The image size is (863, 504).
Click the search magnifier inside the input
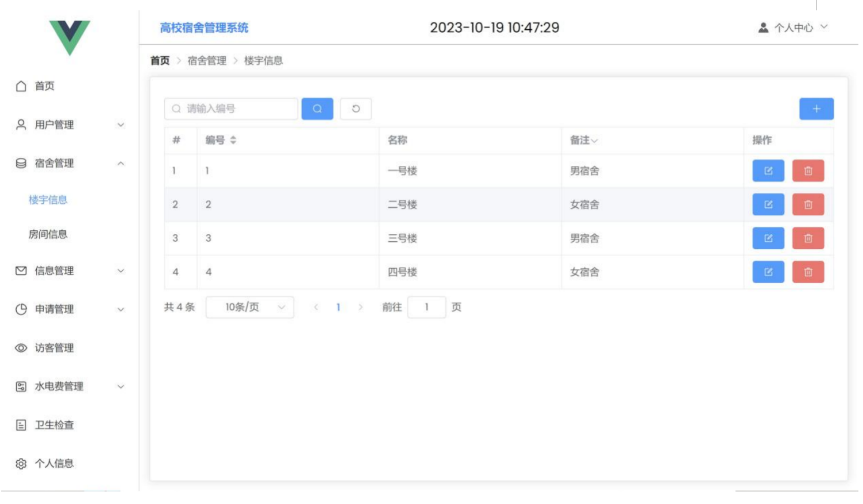176,108
